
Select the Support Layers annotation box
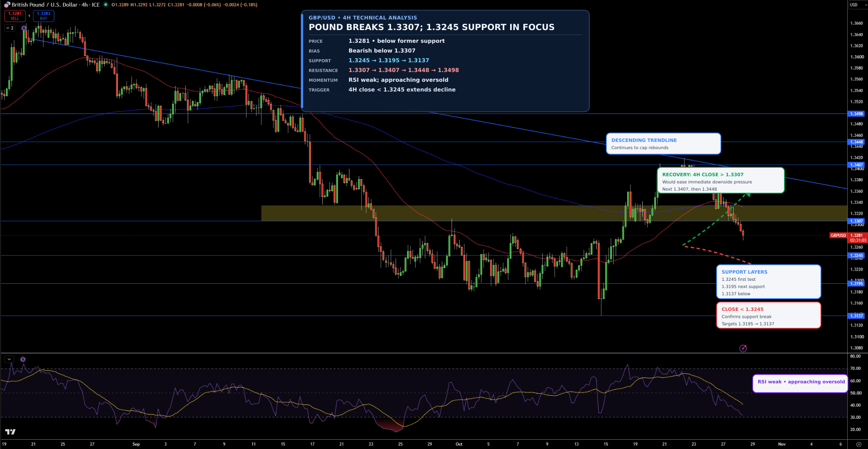(768, 282)
